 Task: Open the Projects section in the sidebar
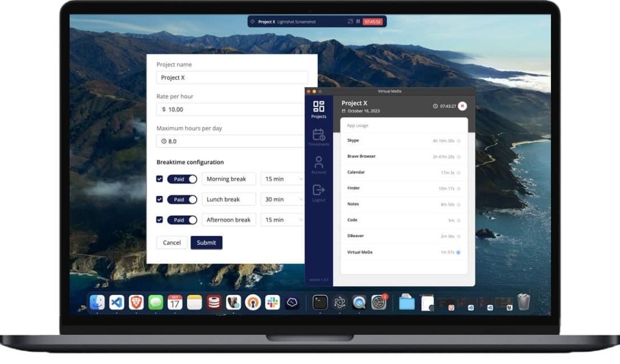(319, 109)
